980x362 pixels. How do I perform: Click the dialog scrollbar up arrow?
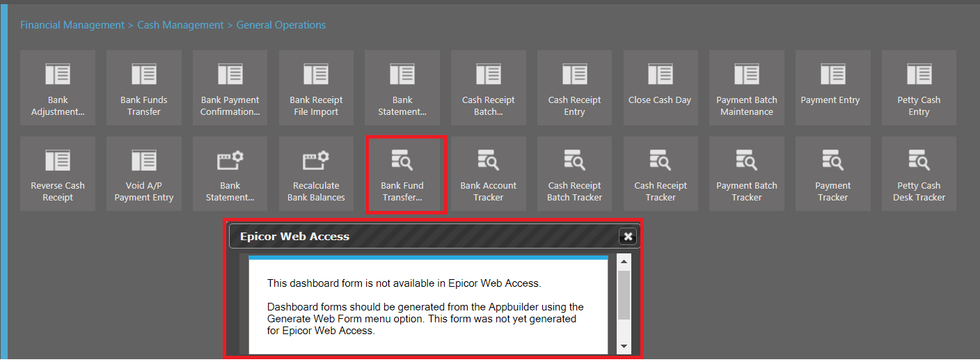pos(624,262)
